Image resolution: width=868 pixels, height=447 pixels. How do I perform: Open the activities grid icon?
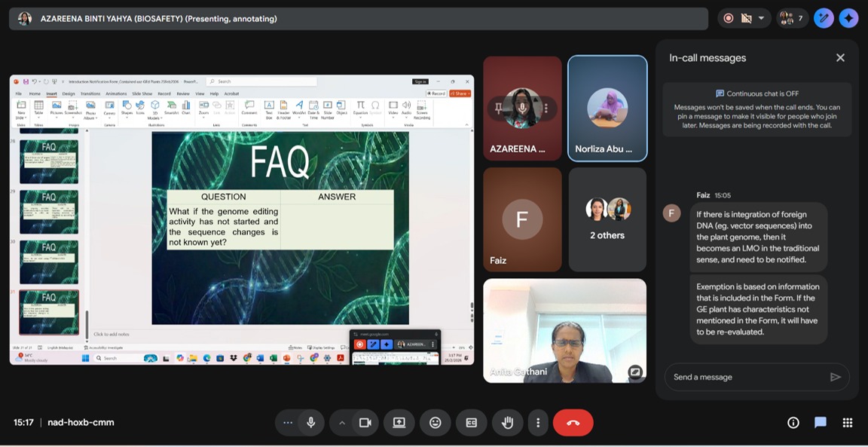847,423
